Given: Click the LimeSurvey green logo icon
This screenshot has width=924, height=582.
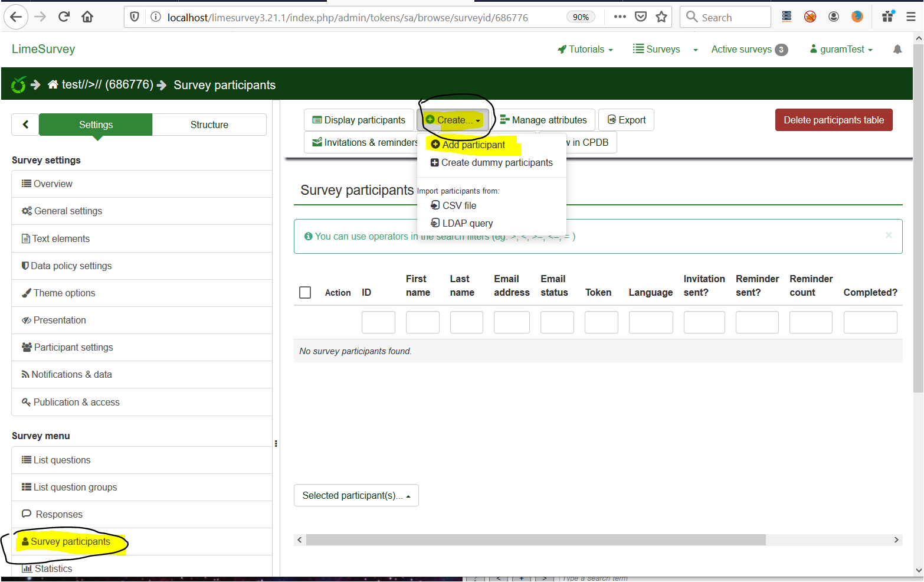Looking at the screenshot, I should tap(18, 85).
